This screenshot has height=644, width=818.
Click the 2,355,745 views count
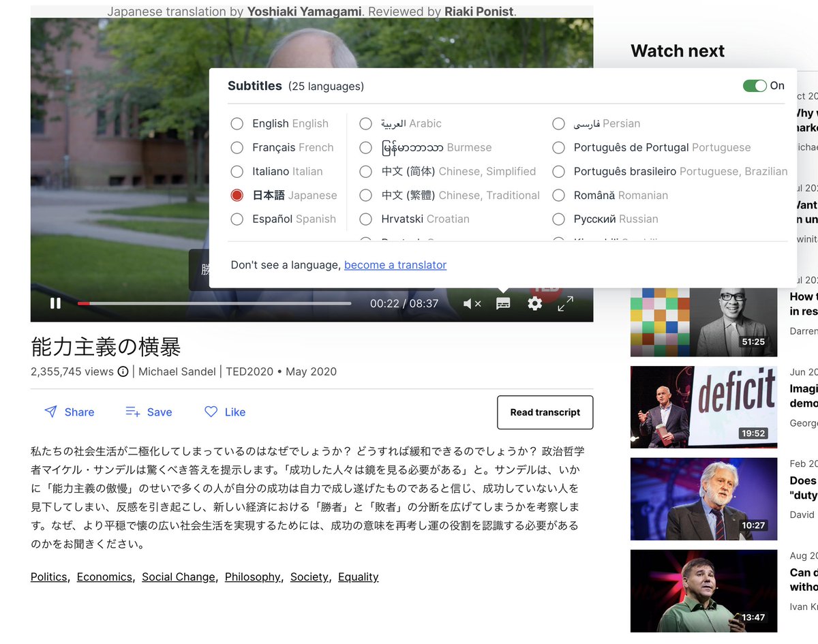[x=72, y=372]
